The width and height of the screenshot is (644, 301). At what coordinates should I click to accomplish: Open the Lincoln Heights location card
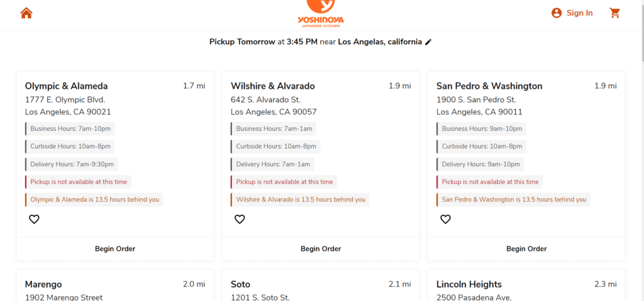pos(469,285)
